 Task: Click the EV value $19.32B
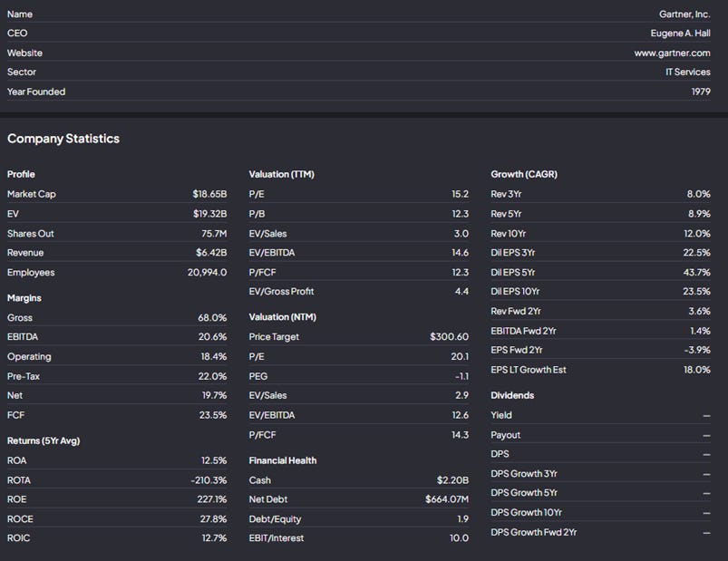[x=209, y=214]
